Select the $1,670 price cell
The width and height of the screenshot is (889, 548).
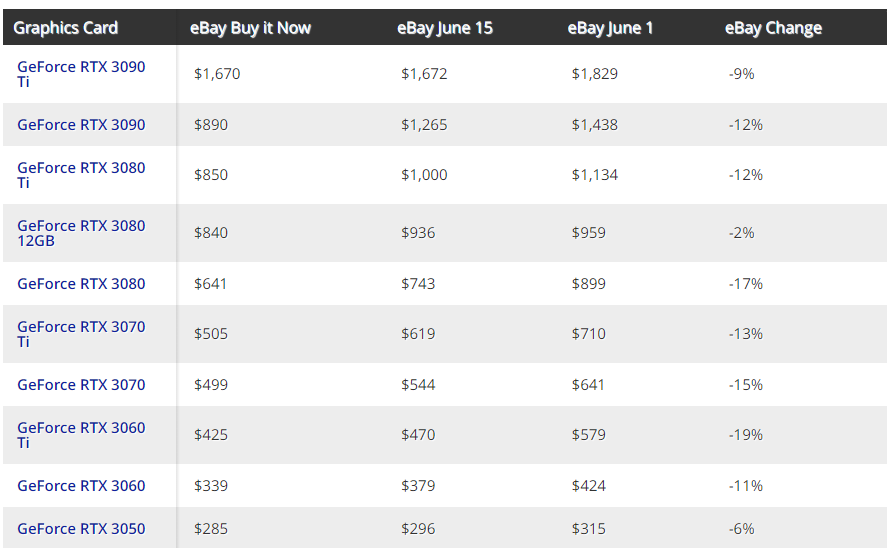pos(217,74)
